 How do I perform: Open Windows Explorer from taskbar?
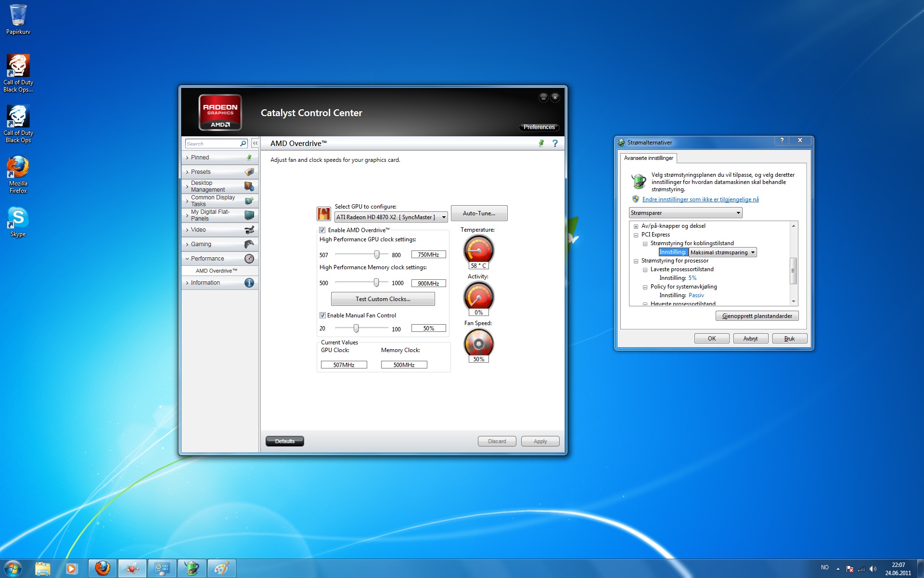click(x=43, y=569)
